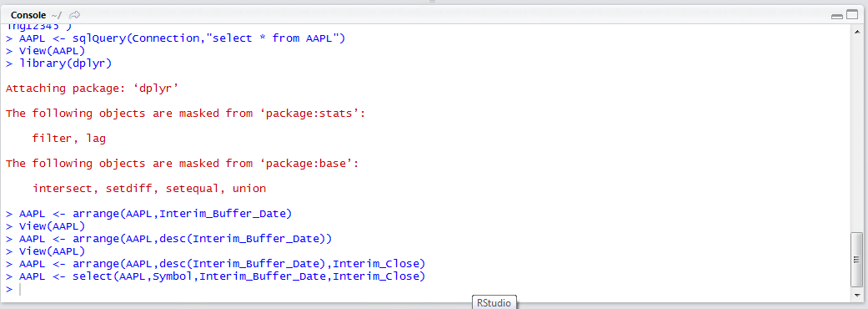Click the arrange(AAPL,Interim_Buffer_Date) line

pyautogui.click(x=149, y=213)
